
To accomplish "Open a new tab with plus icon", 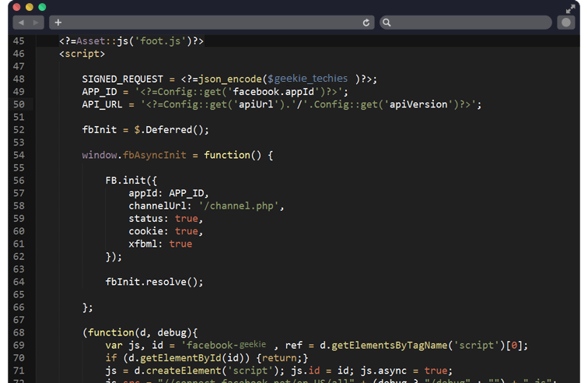I will point(58,23).
